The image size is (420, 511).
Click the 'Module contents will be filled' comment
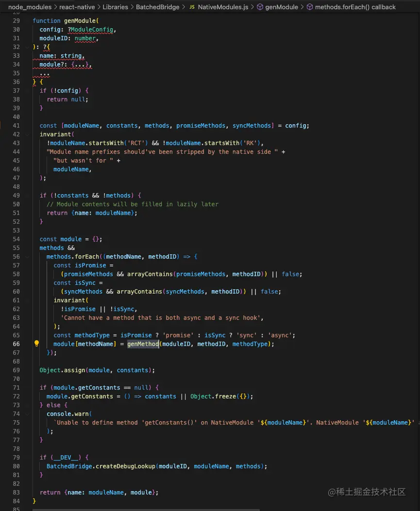coord(133,204)
